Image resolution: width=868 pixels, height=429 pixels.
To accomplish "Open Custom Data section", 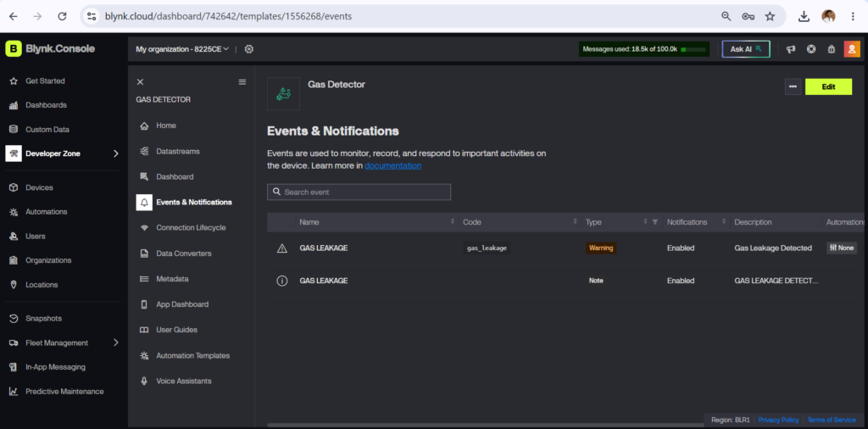I will [47, 129].
